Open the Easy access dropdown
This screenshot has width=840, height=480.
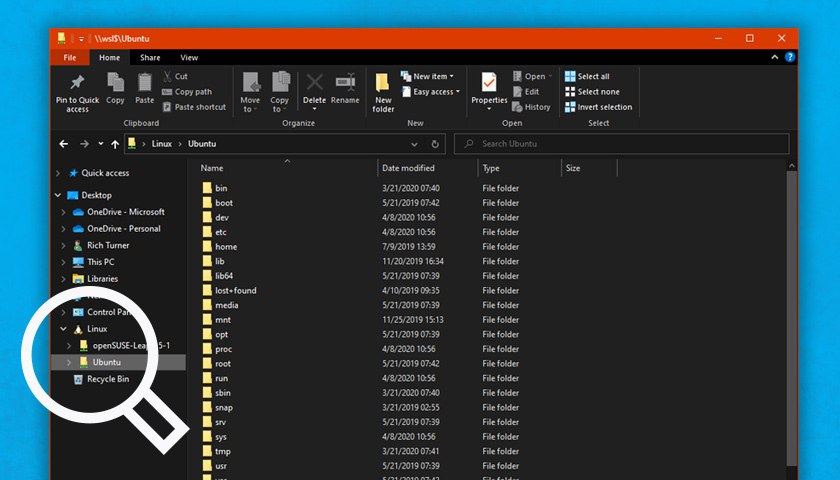[431, 92]
